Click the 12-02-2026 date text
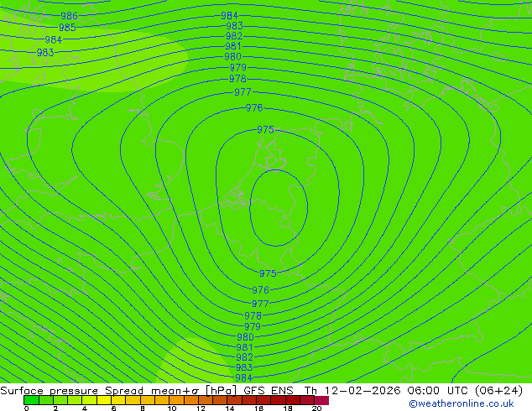Image resolution: width=532 pixels, height=411 pixels. pyautogui.click(x=362, y=391)
